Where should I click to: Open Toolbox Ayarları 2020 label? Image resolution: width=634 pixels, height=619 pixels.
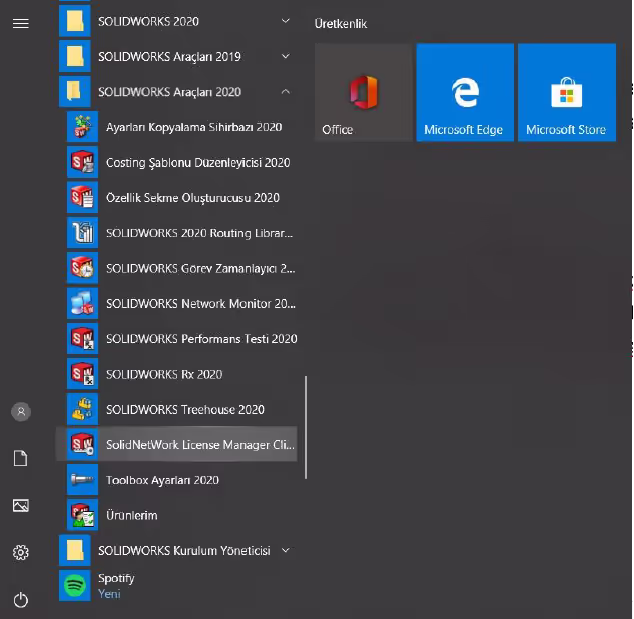coord(163,480)
